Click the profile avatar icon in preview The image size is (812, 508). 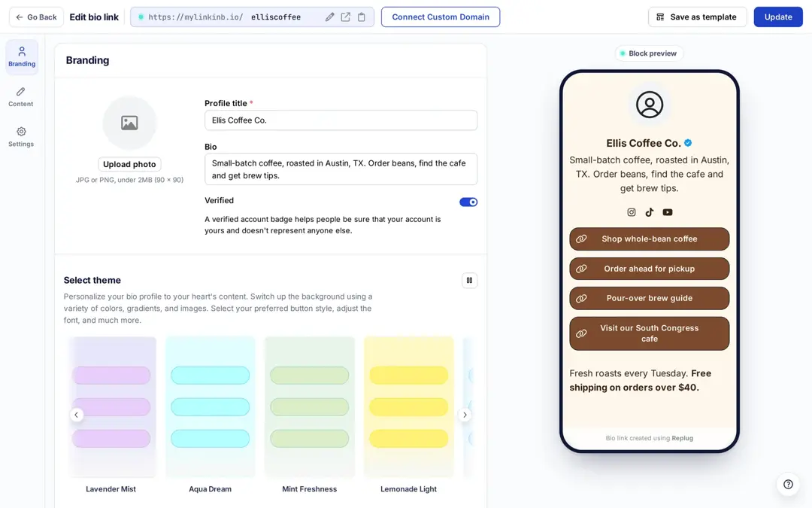coord(650,105)
